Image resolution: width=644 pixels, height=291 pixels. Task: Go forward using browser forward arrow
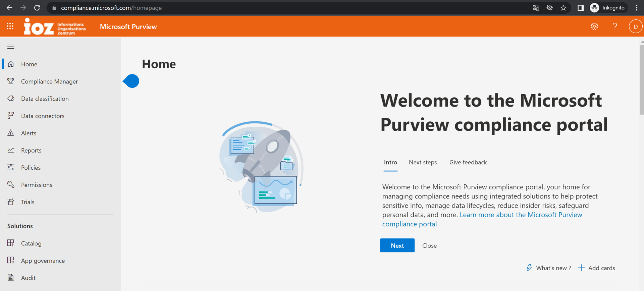[23, 8]
